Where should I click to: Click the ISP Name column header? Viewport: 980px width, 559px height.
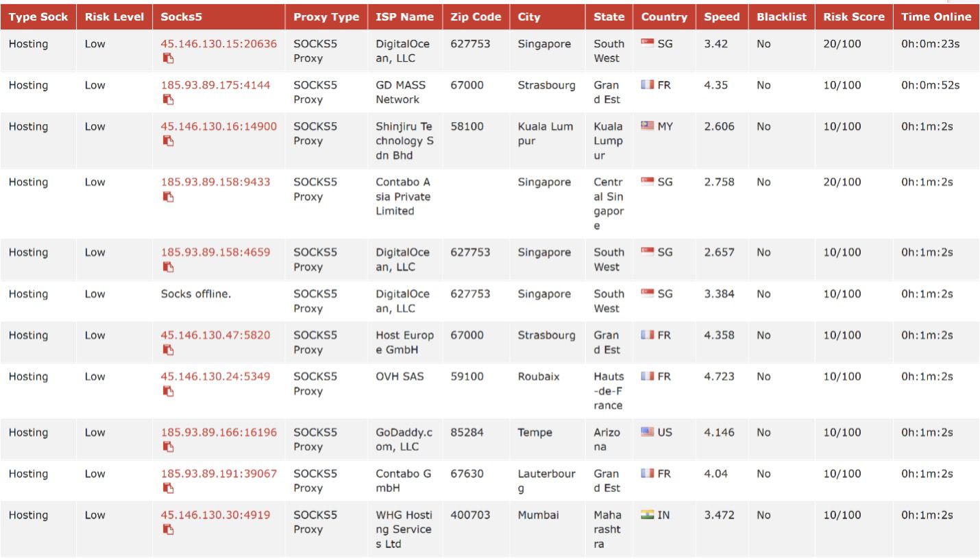(404, 17)
